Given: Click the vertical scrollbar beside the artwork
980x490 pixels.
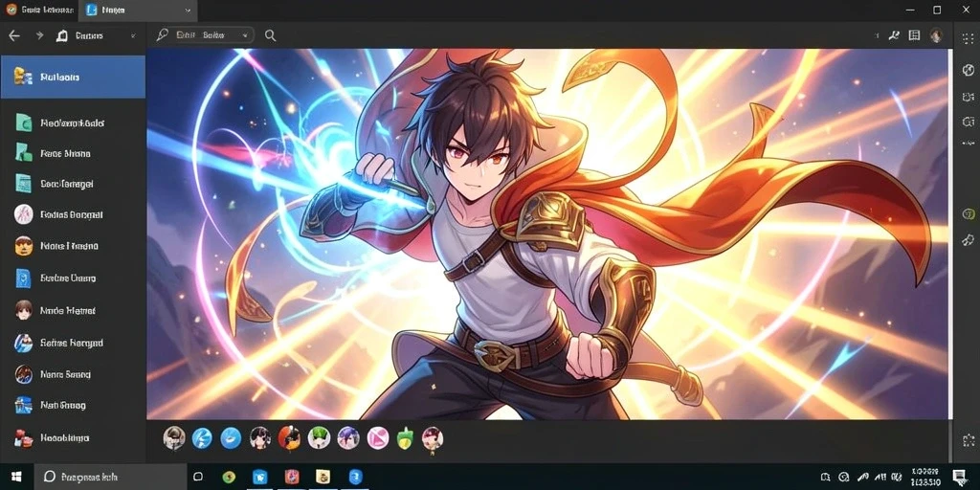Looking at the screenshot, I should [951, 234].
